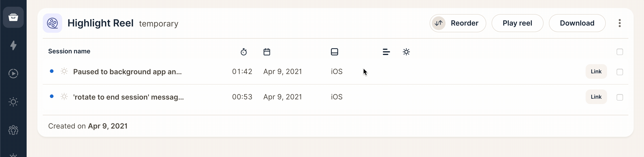Viewport: 644px width, 157px height.
Task: Open the 'rotate to end session' session row
Action: click(128, 97)
